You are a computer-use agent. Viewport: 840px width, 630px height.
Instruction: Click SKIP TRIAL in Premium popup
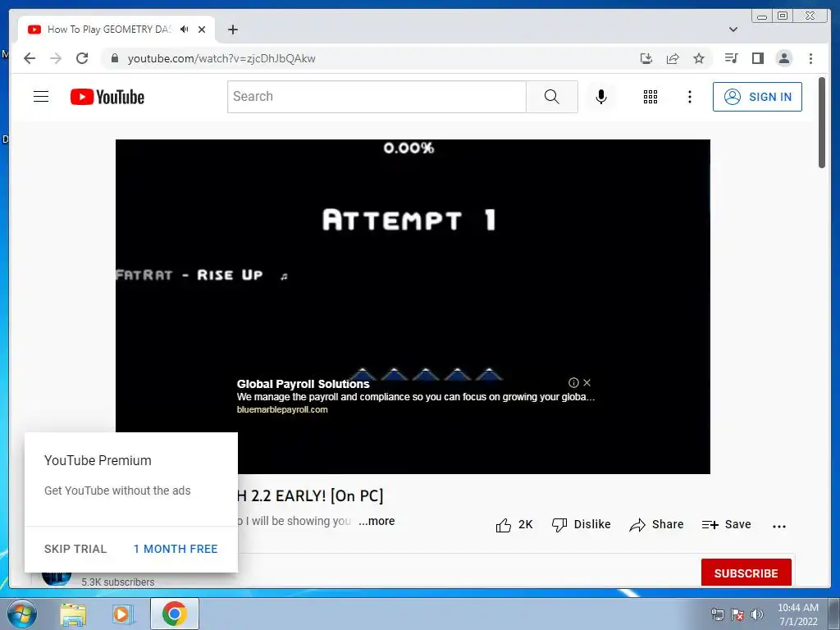click(75, 549)
